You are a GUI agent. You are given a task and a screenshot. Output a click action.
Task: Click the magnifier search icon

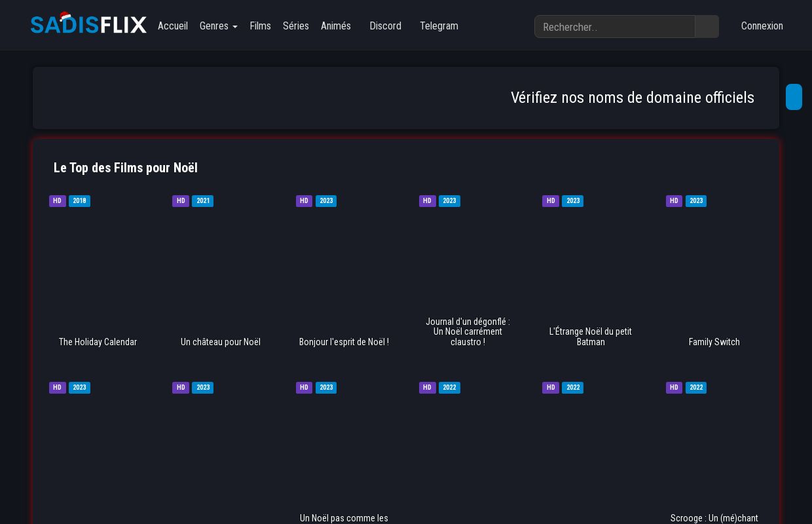click(x=707, y=26)
